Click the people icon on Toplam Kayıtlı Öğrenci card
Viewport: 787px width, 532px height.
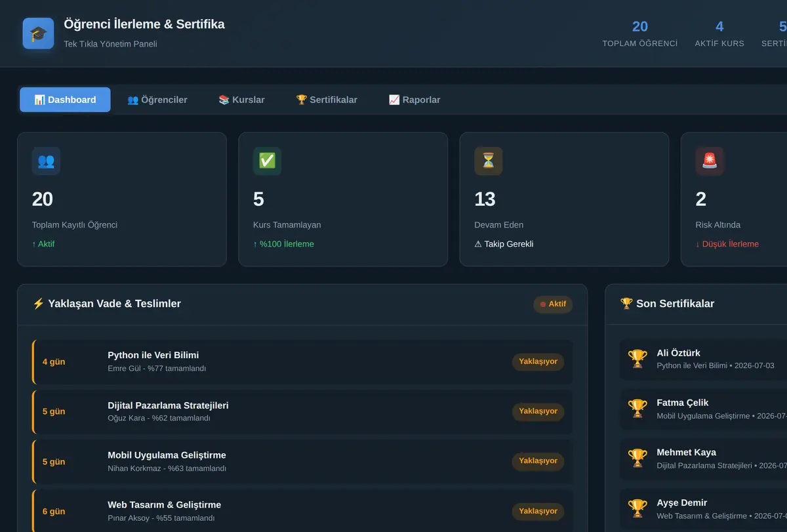click(x=46, y=161)
